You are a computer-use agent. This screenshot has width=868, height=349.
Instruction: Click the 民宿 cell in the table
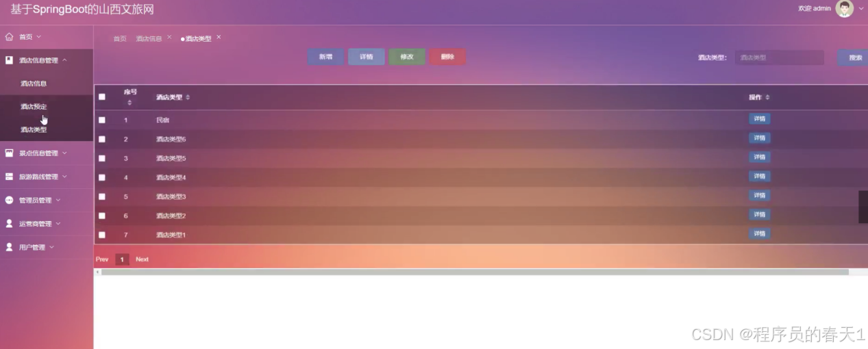162,120
